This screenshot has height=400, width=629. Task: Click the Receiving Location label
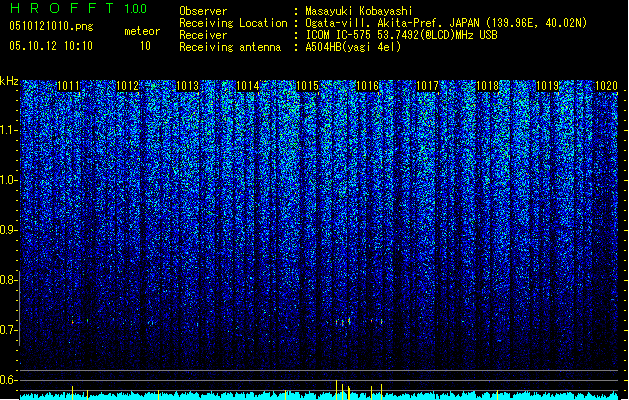pos(233,23)
